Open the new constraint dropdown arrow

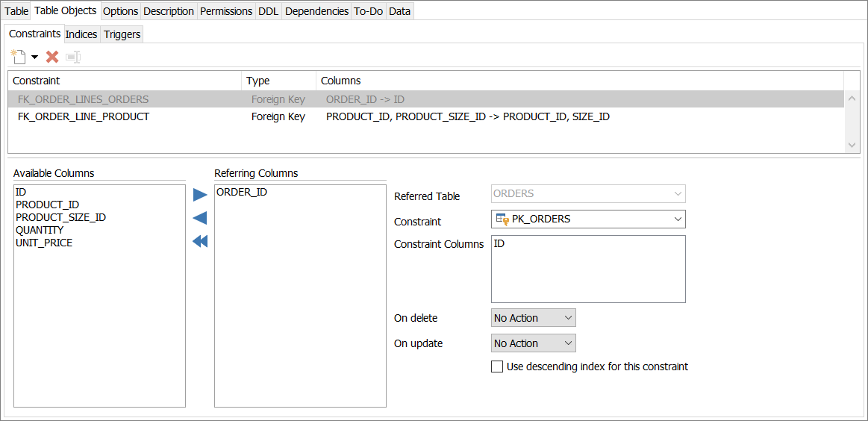pyautogui.click(x=34, y=57)
